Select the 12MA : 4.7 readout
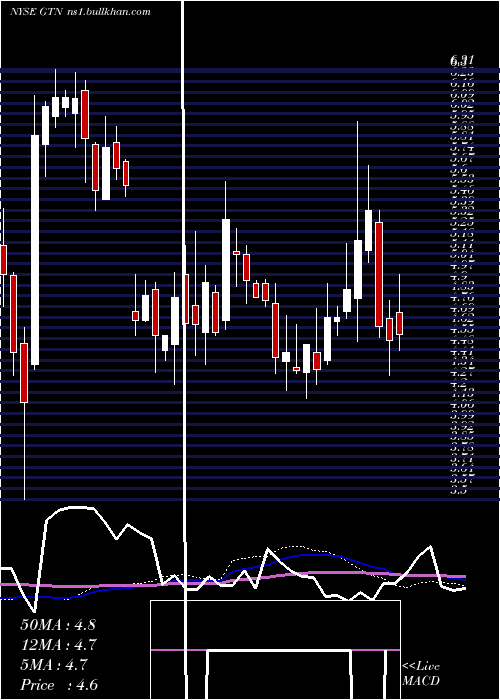Image resolution: width=500 pixels, height=700 pixels. tap(59, 645)
